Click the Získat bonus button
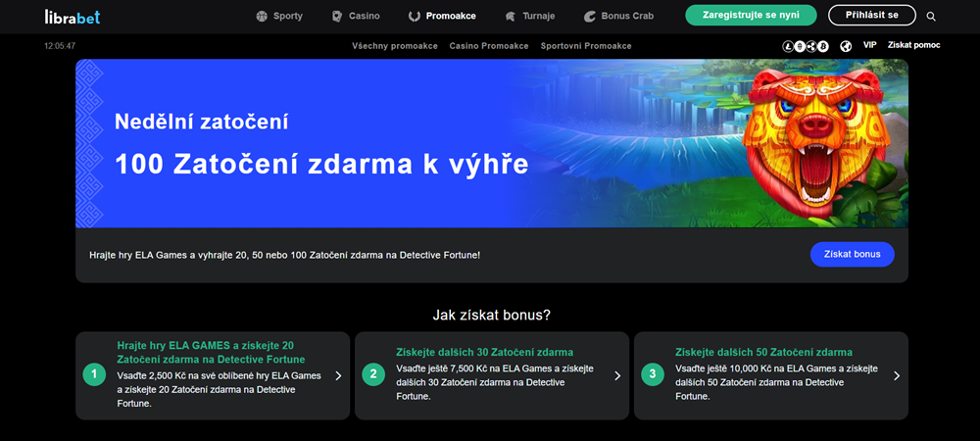 [852, 254]
